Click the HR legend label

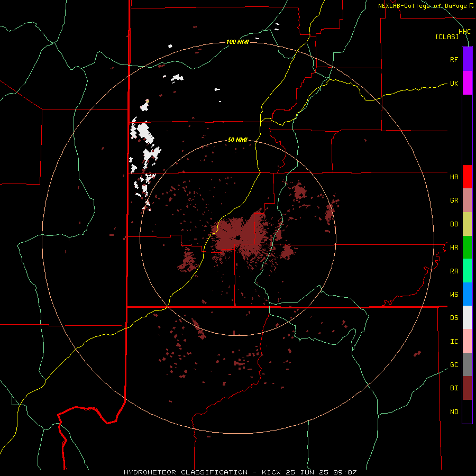click(454, 248)
